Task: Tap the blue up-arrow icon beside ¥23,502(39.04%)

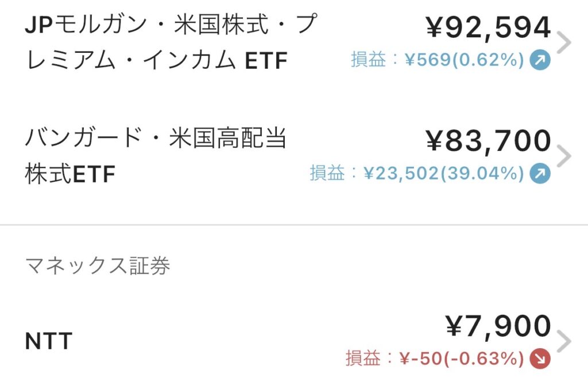Action: 540,173
